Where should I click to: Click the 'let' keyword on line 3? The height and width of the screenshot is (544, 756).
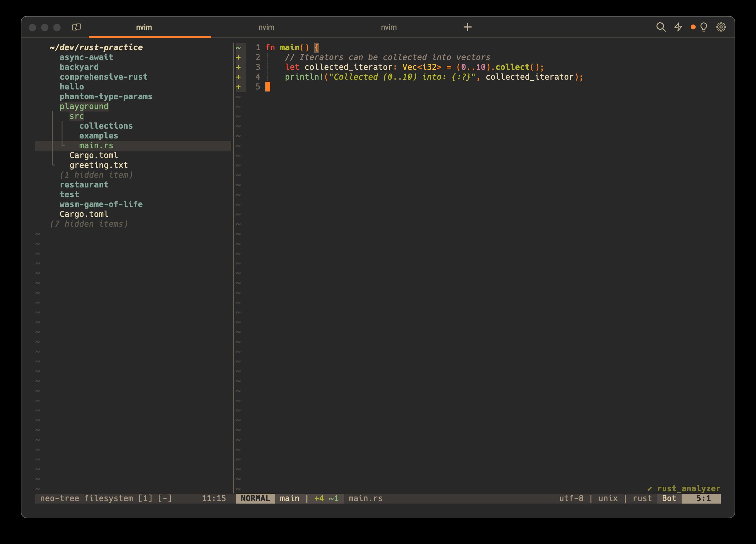click(x=292, y=67)
